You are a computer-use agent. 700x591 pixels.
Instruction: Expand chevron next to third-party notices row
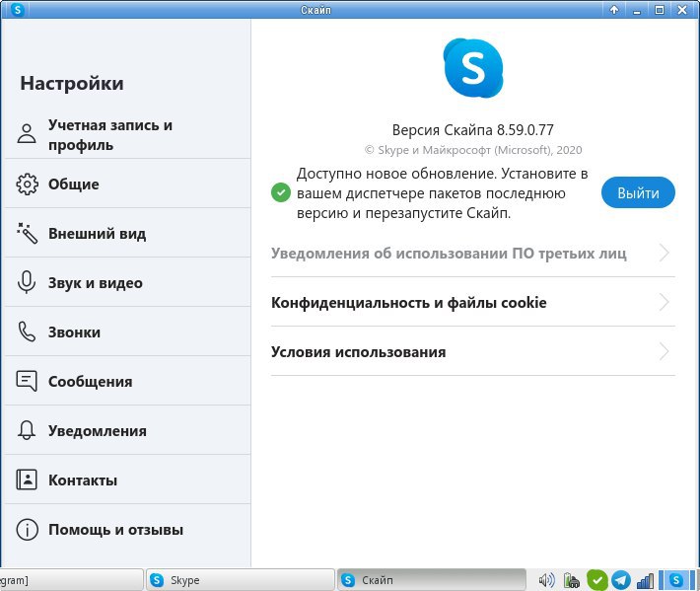tap(665, 254)
